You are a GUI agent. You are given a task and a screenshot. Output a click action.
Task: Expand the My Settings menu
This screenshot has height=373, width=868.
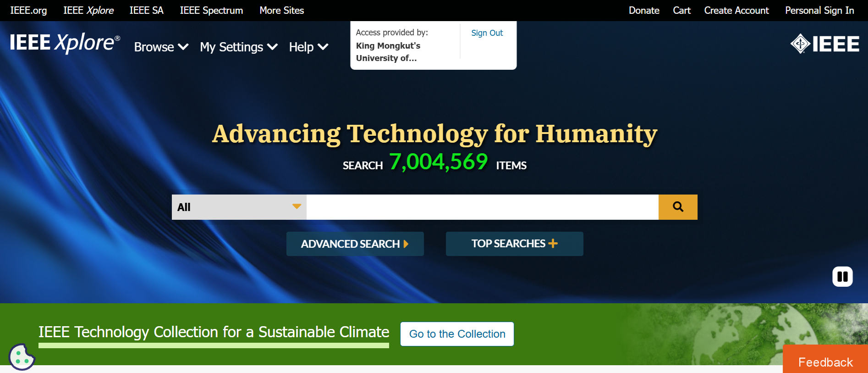[238, 47]
